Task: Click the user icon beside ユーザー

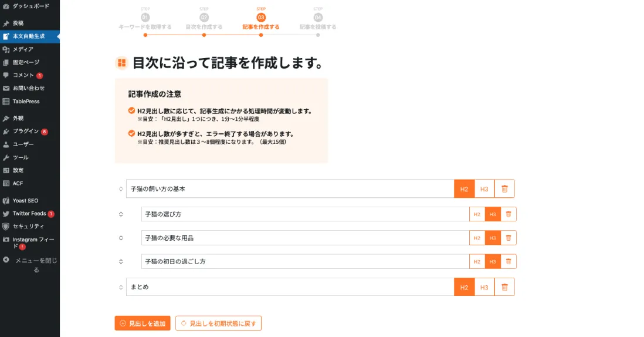Action: pyautogui.click(x=6, y=144)
